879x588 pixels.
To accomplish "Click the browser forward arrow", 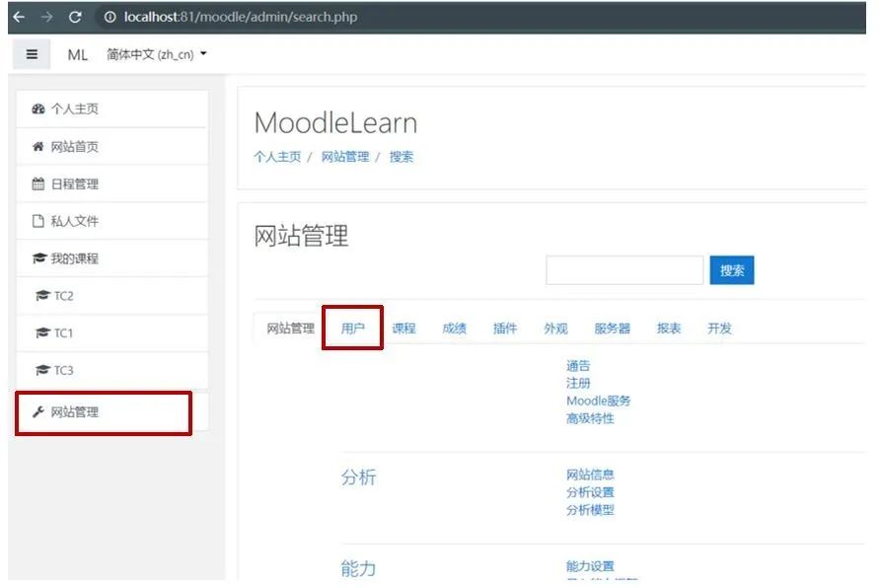I will click(x=46, y=17).
